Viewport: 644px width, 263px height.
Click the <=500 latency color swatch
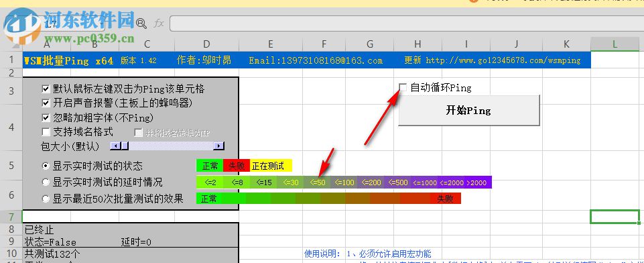click(397, 182)
